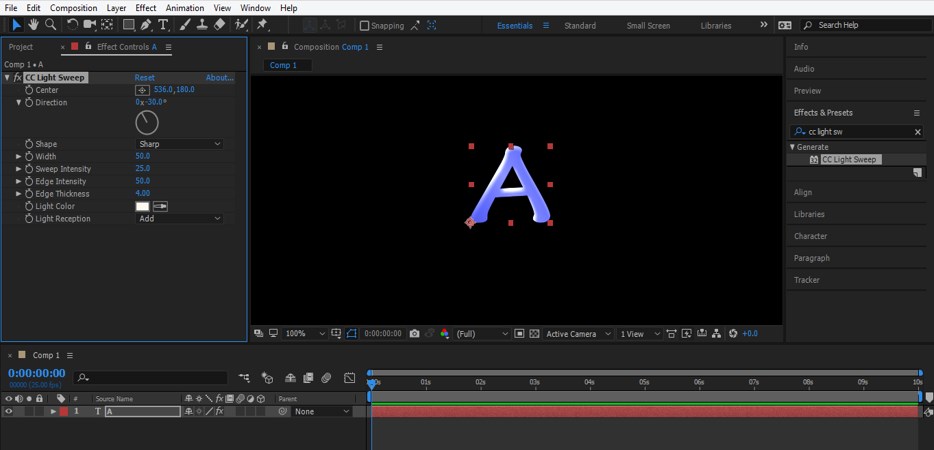Open the Small Screen workspace

pos(649,26)
